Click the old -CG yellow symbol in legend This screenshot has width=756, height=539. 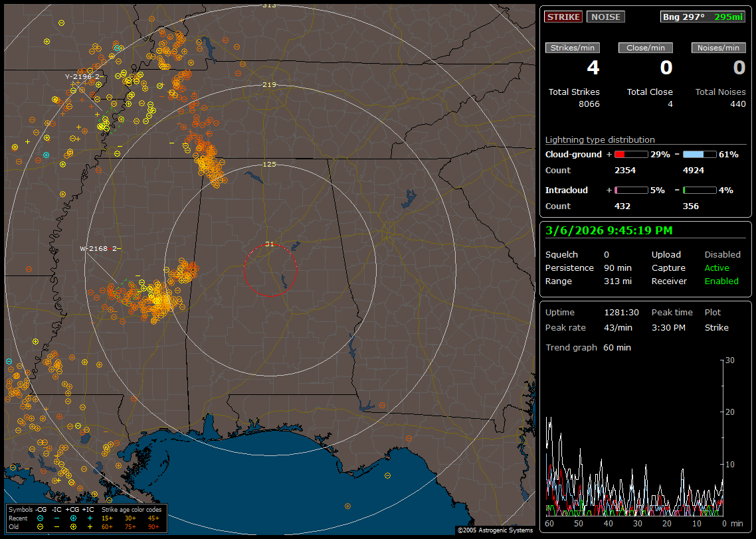[41, 526]
